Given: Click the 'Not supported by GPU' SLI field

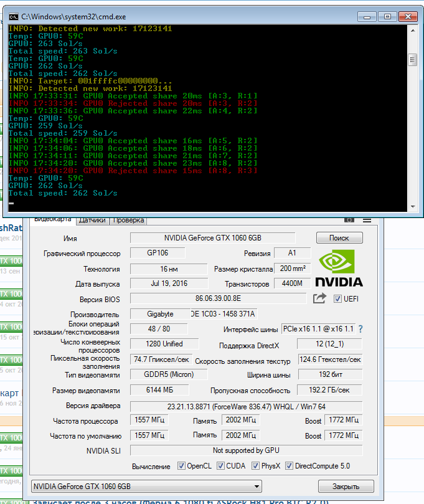Looking at the screenshot, I should 247,450.
